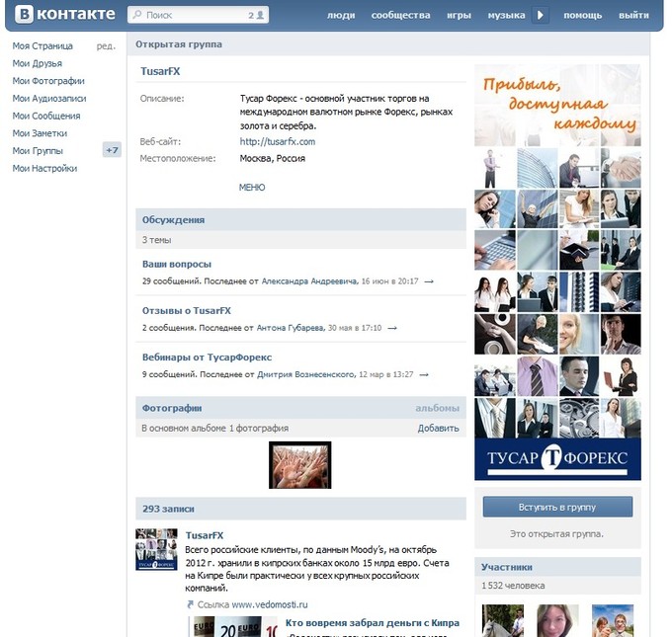The height and width of the screenshot is (637, 672).
Task: Click the search magnifier icon
Action: (137, 15)
